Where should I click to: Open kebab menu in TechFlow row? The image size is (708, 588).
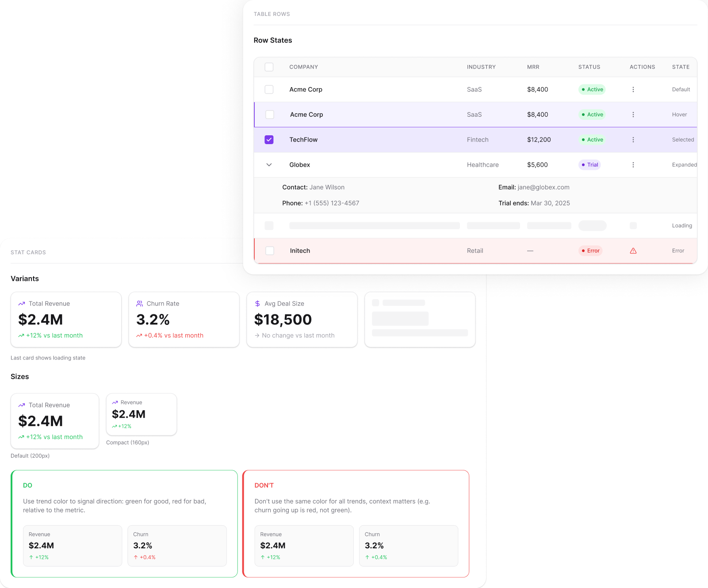pos(633,140)
